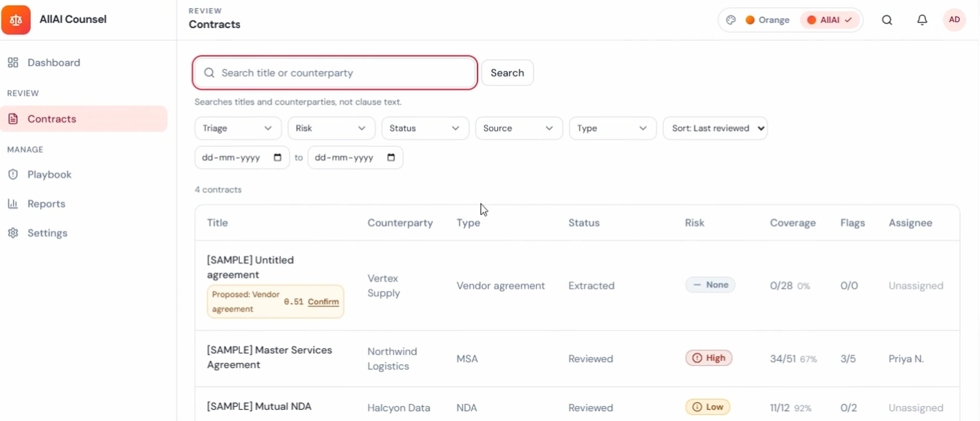Viewport: 980px width, 421px height.
Task: Expand the Risk filter dropdown
Action: [332, 128]
